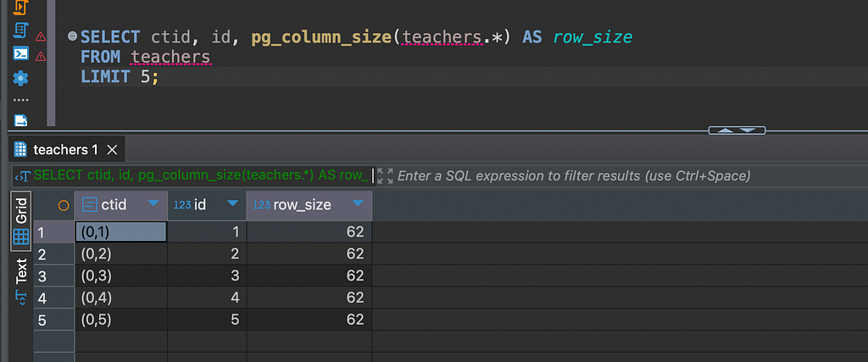Open the SQL terminal console icon

pos(20,53)
